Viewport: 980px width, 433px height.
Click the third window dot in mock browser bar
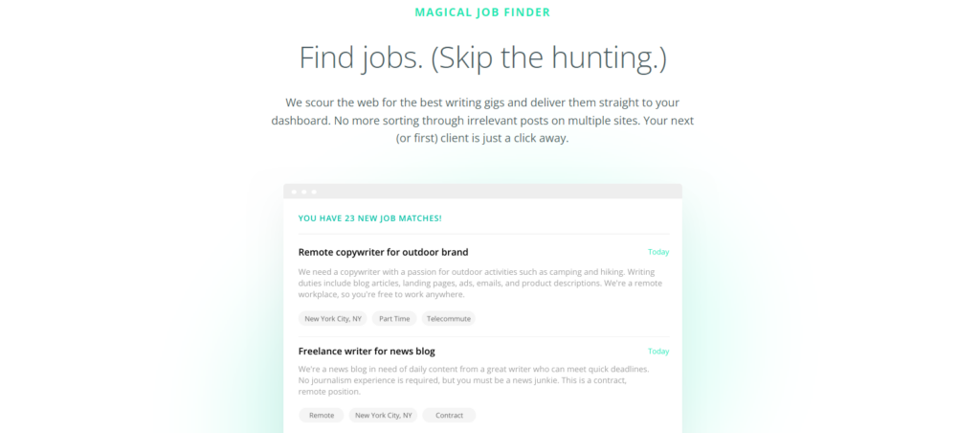(x=314, y=193)
